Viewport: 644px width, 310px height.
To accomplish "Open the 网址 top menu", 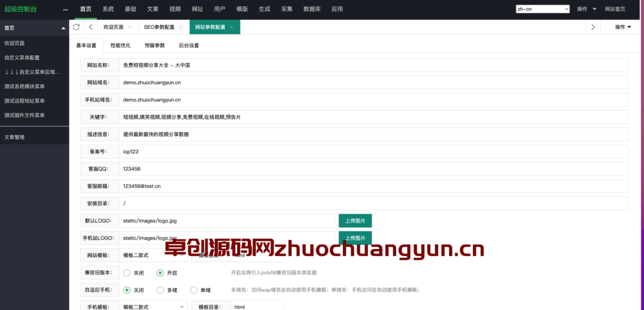I will (197, 9).
